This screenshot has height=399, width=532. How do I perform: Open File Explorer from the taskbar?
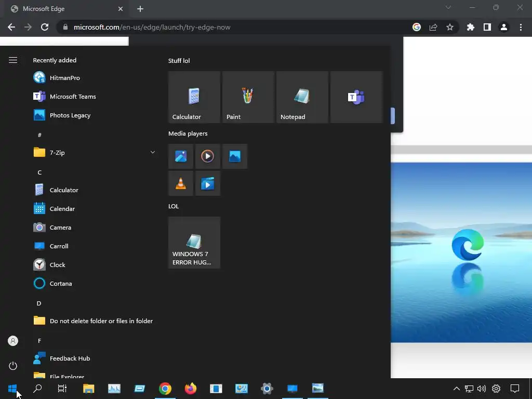(x=88, y=389)
